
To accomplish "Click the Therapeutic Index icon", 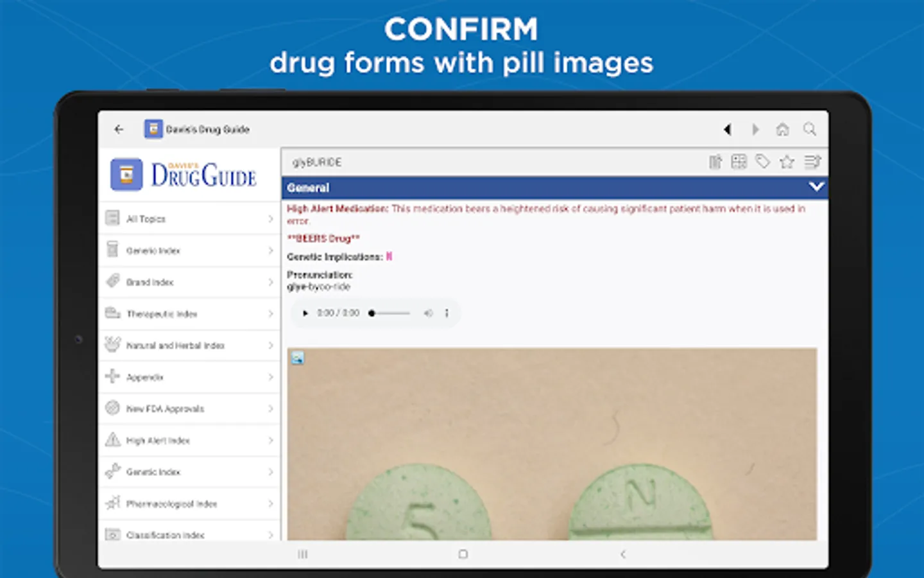I will tap(112, 313).
